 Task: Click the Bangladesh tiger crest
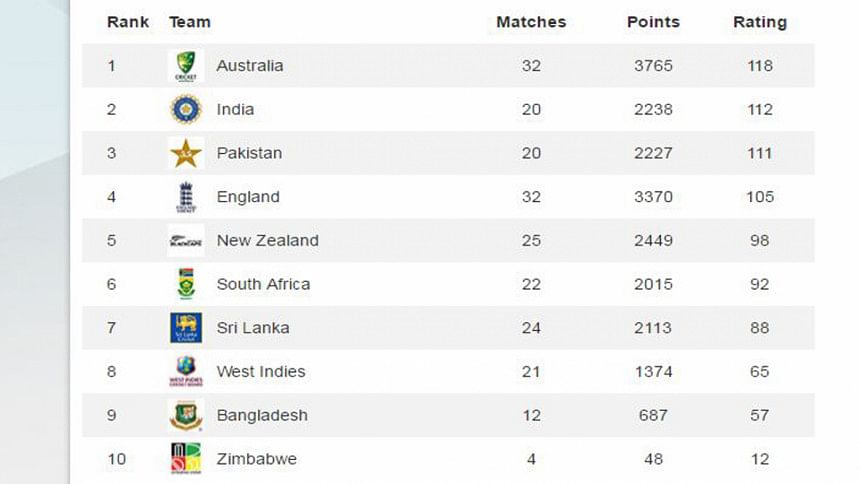(186, 415)
